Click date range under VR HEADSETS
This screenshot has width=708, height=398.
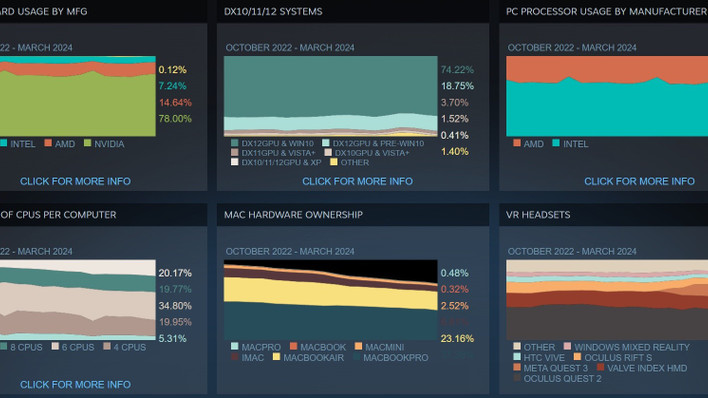pyautogui.click(x=572, y=251)
